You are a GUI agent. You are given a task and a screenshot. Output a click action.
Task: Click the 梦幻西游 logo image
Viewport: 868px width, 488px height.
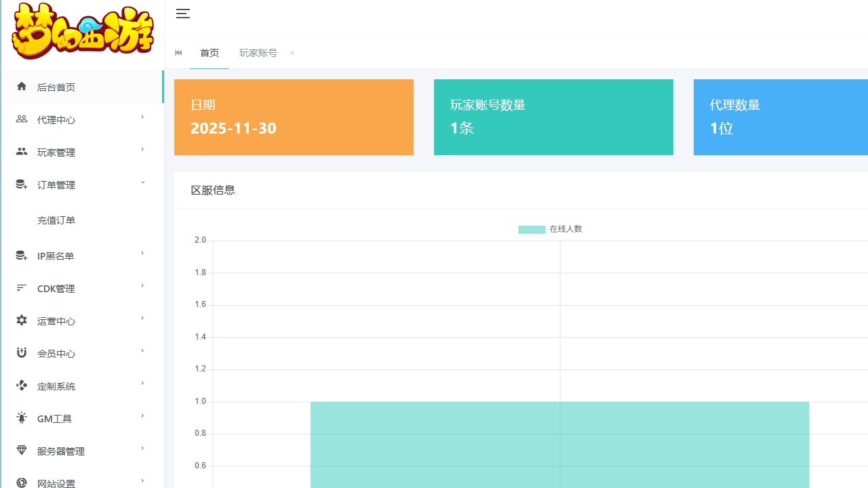point(83,32)
